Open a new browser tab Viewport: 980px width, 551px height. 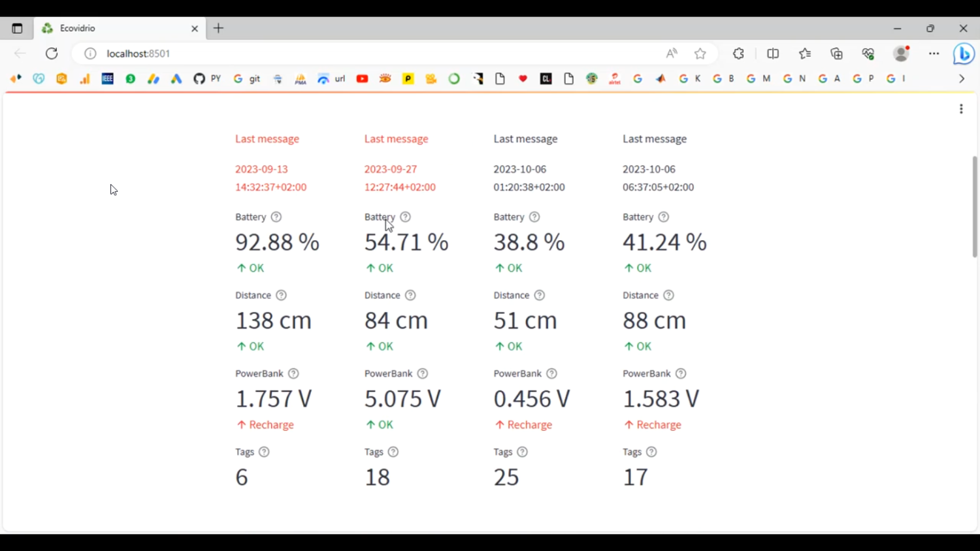tap(219, 28)
